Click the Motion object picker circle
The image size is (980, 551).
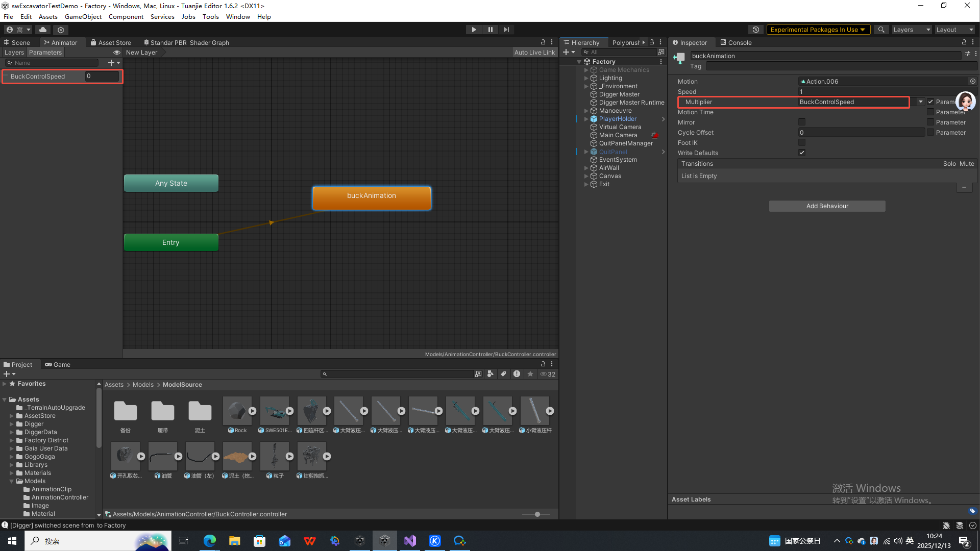pyautogui.click(x=972, y=81)
